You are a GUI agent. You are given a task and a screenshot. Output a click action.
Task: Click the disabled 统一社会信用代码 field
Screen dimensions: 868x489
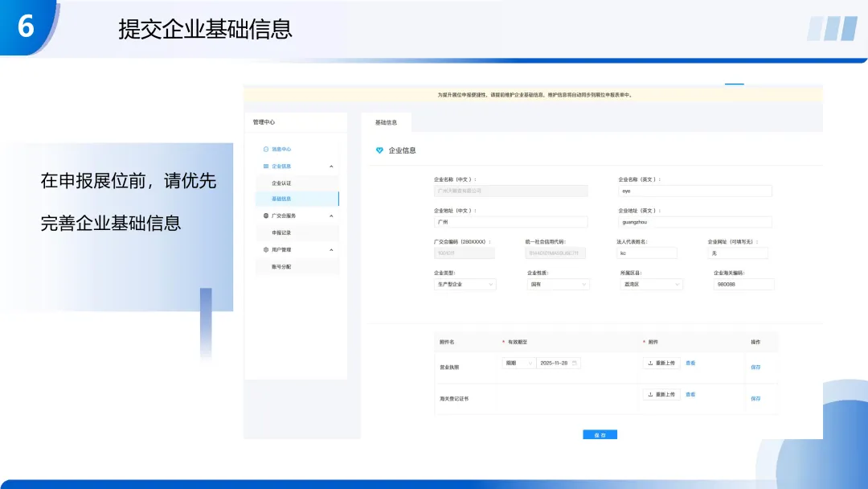tap(555, 253)
